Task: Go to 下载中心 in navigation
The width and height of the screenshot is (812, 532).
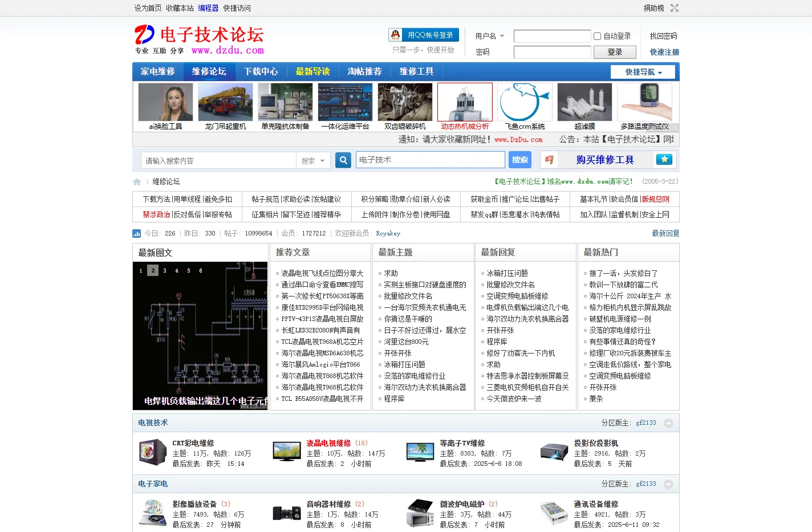Action: click(261, 72)
